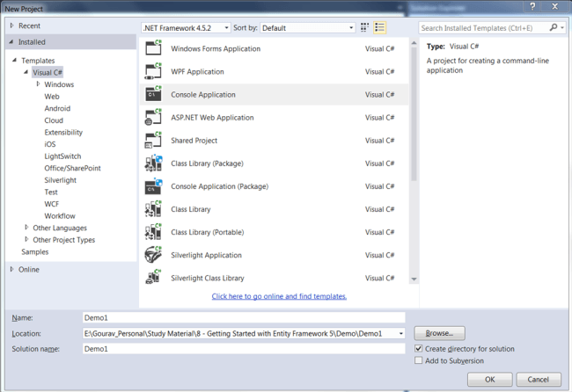Select the Office/SharePoint category
This screenshot has width=572, height=392.
72,168
